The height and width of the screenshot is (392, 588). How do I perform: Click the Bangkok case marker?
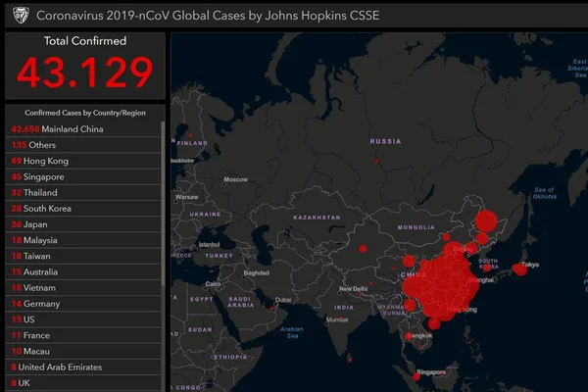[409, 336]
